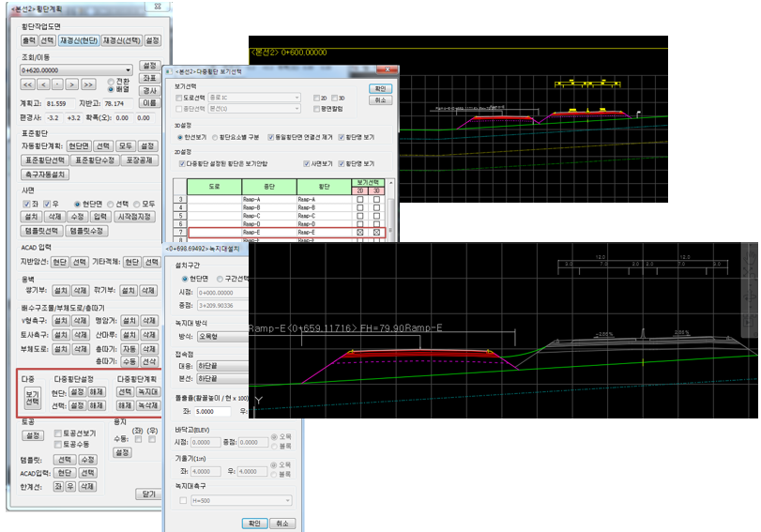The height and width of the screenshot is (532, 761).
Task: Open the 본선 하단끝 dropdown in 녹지대설치
Action: coord(222,378)
